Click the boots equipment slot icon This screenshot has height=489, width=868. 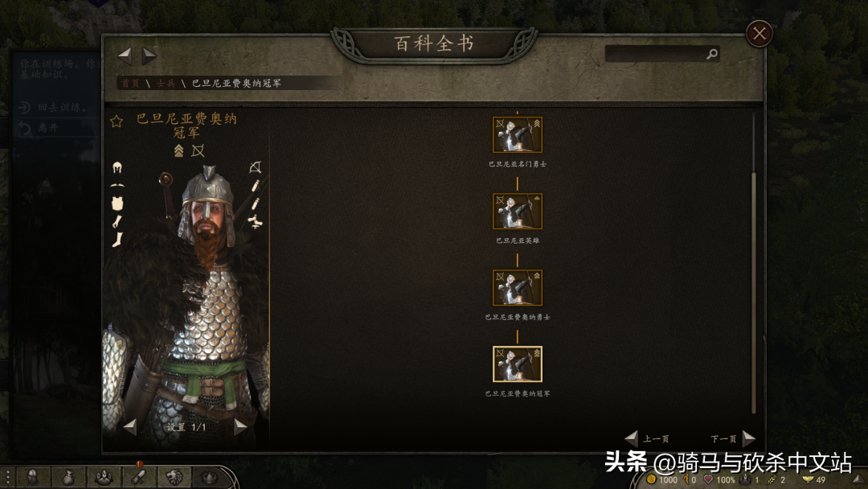pyautogui.click(x=117, y=240)
